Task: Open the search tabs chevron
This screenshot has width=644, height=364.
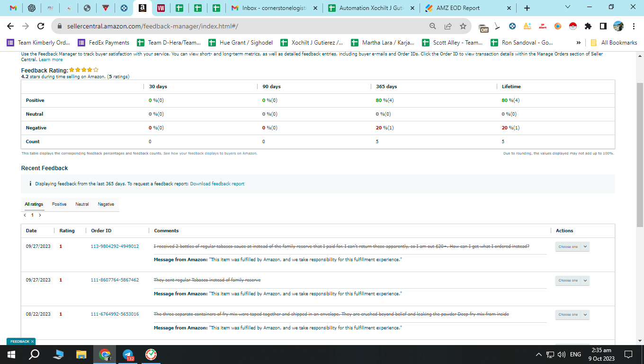Action: click(x=568, y=7)
